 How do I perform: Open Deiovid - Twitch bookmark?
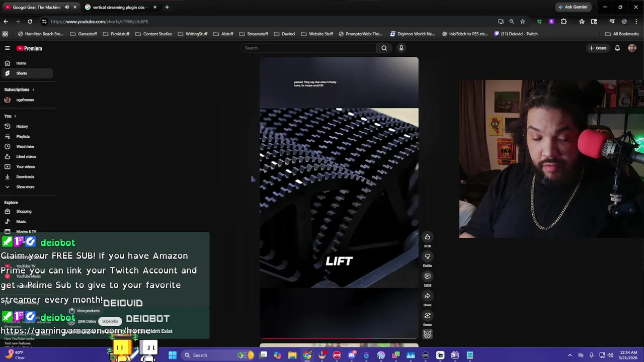tap(516, 34)
